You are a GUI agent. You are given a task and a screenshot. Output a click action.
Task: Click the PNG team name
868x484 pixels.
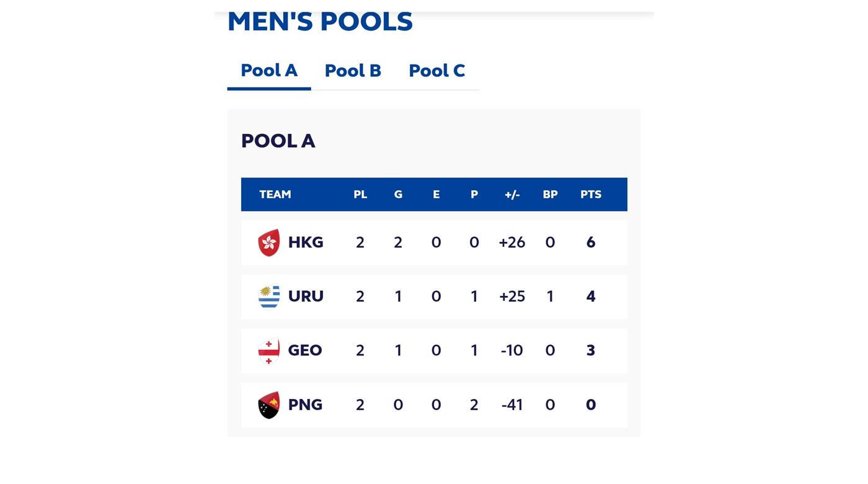click(305, 405)
